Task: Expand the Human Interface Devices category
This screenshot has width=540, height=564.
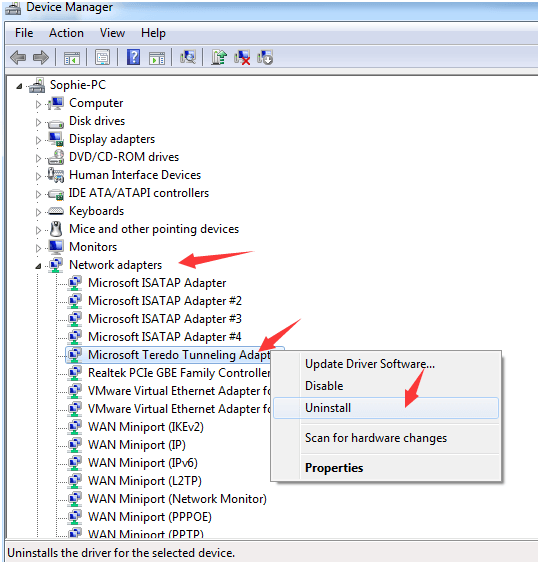Action: pyautogui.click(x=38, y=176)
